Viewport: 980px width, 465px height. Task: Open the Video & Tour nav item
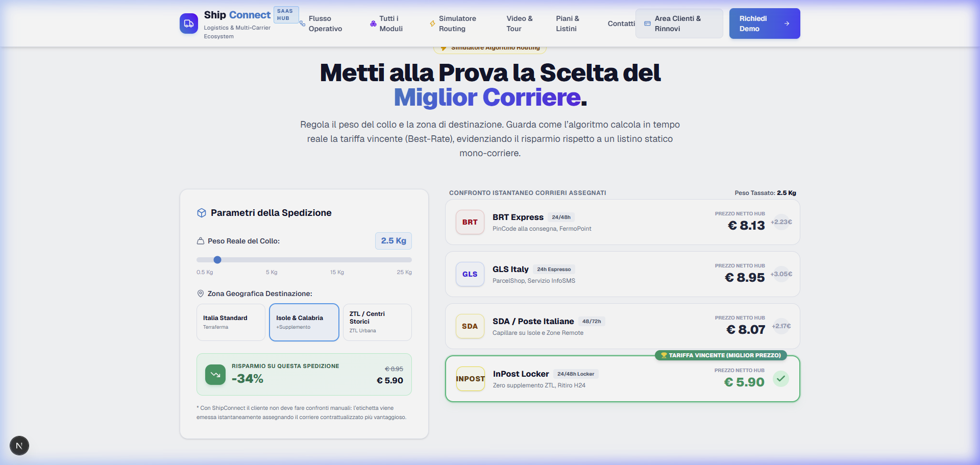click(x=520, y=23)
